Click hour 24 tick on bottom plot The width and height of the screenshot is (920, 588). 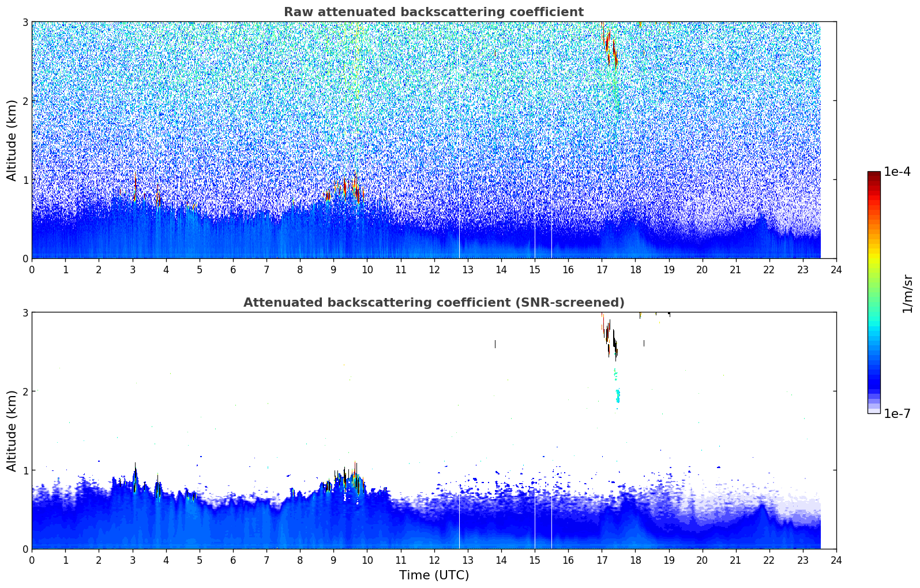836,560
